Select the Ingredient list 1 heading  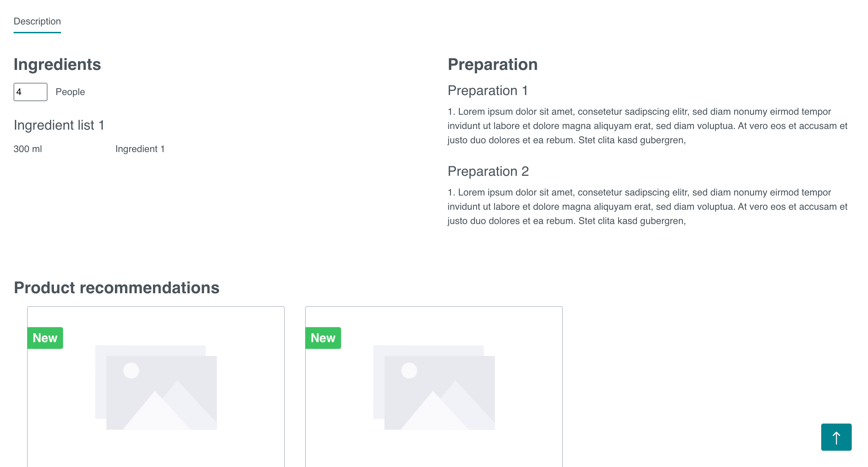tap(59, 125)
